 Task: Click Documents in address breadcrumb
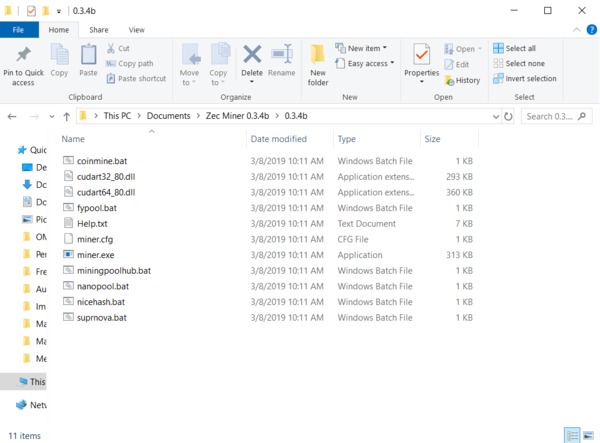[168, 116]
